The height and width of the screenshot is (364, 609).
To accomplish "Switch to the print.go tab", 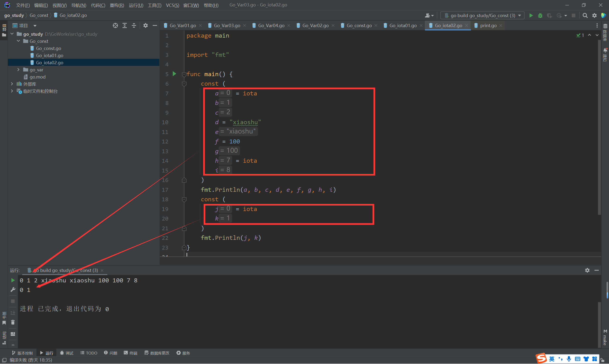I will 488,25.
